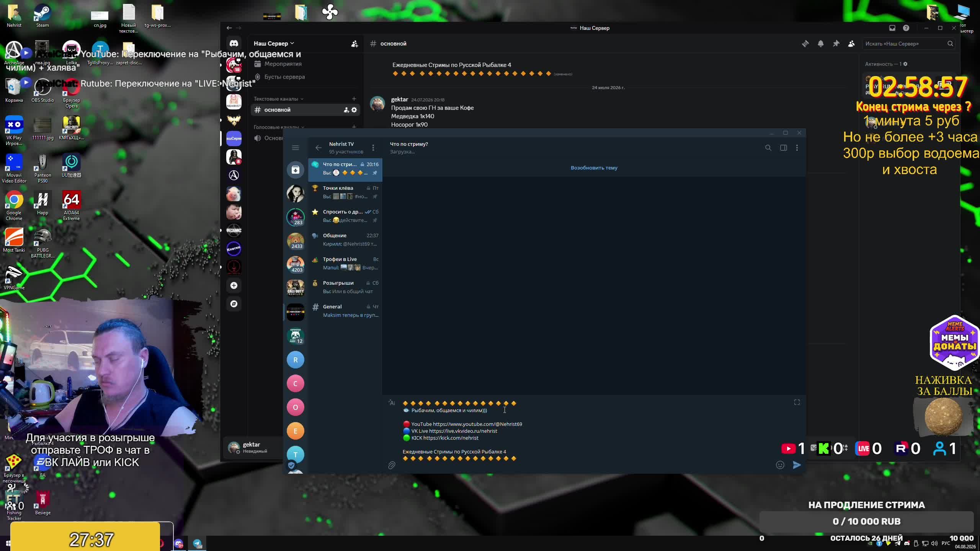Open Steam desktop shortcut

[42, 16]
